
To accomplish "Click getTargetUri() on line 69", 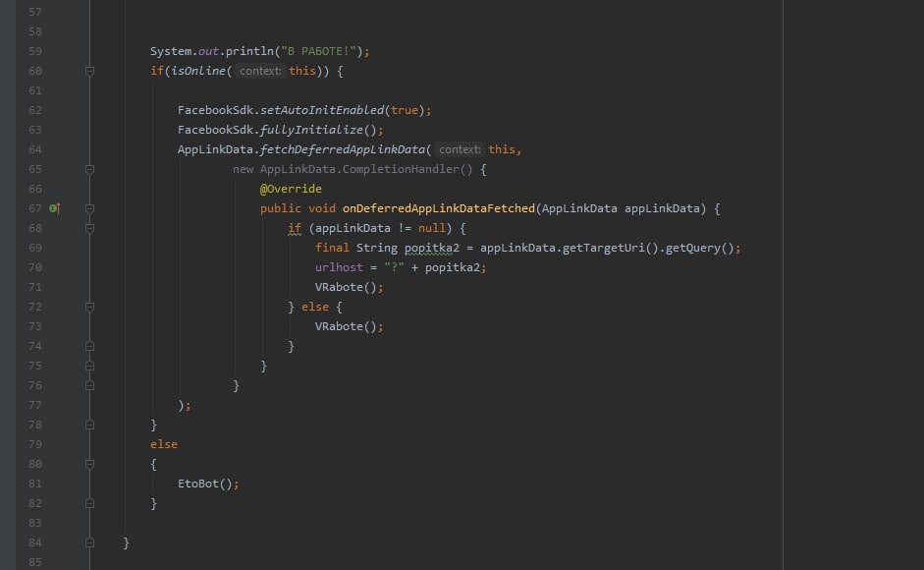I will 610,248.
